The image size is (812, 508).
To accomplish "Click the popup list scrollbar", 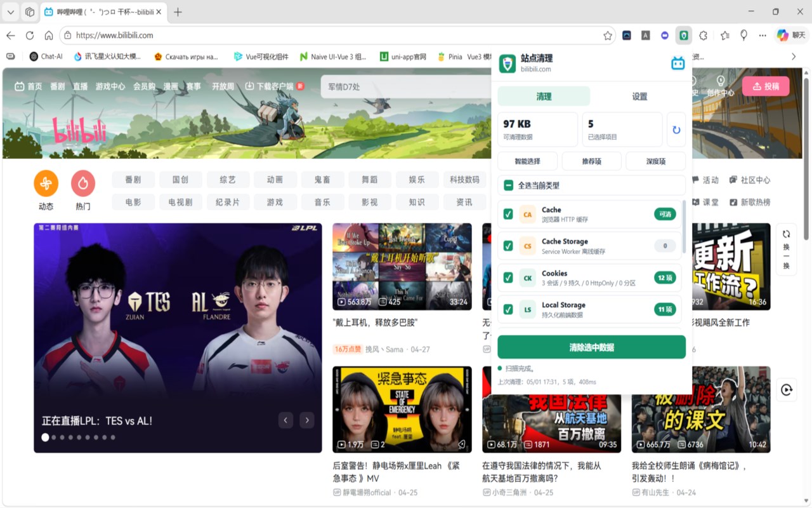I will 684,227.
